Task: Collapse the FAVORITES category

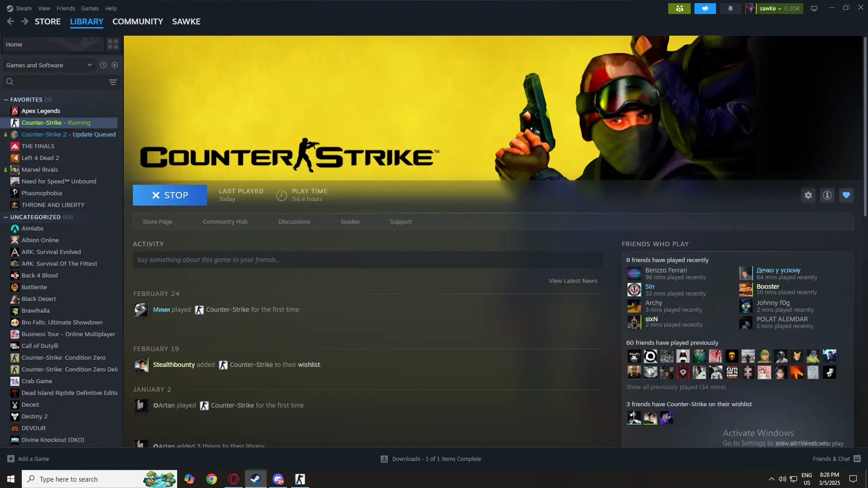Action: pos(6,99)
